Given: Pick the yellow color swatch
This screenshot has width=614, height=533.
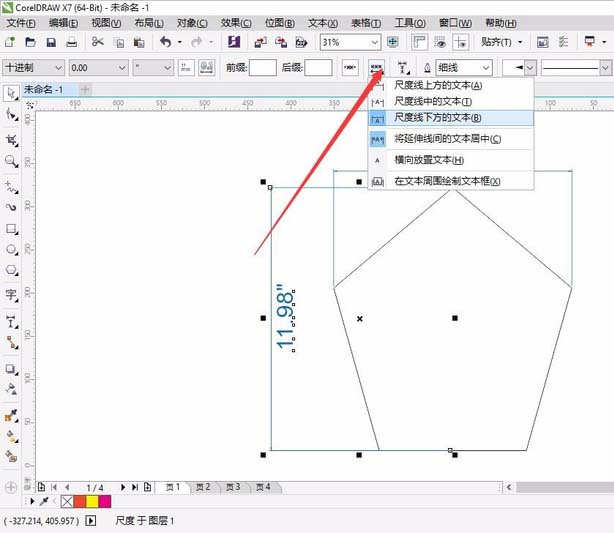Looking at the screenshot, I should pos(92,501).
